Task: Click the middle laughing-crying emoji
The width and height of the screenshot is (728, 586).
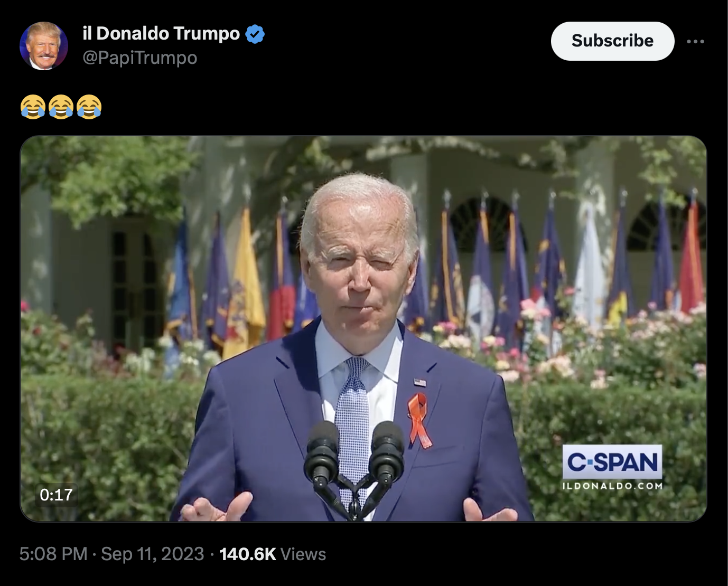Action: pos(61,107)
